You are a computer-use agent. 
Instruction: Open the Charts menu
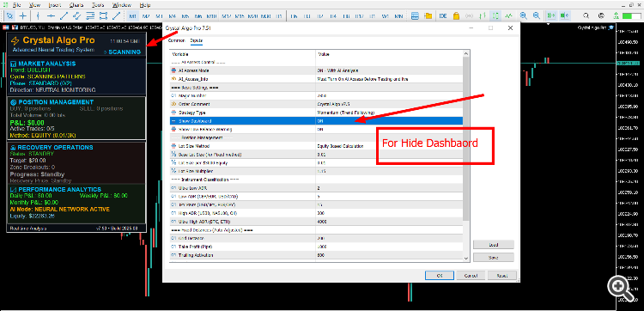click(x=76, y=5)
